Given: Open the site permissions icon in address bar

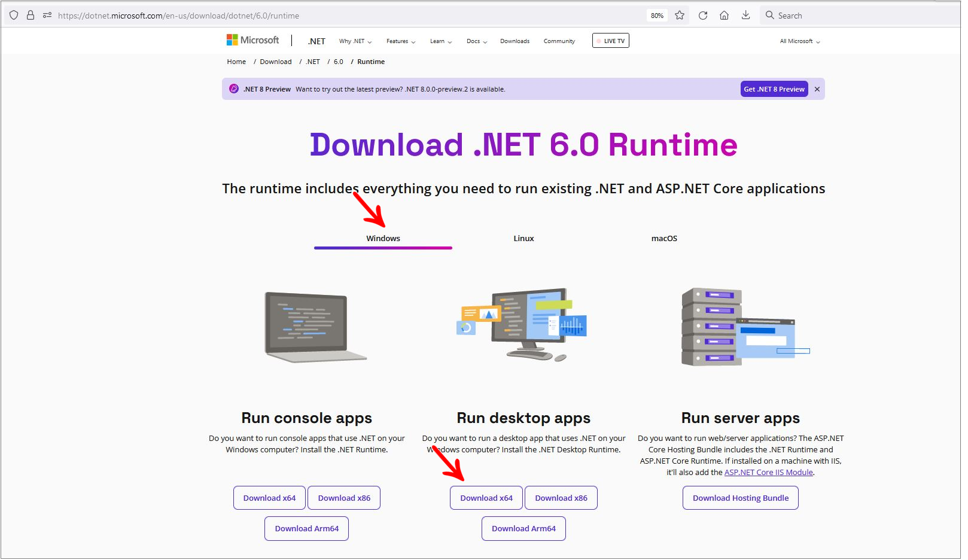Looking at the screenshot, I should [x=47, y=16].
